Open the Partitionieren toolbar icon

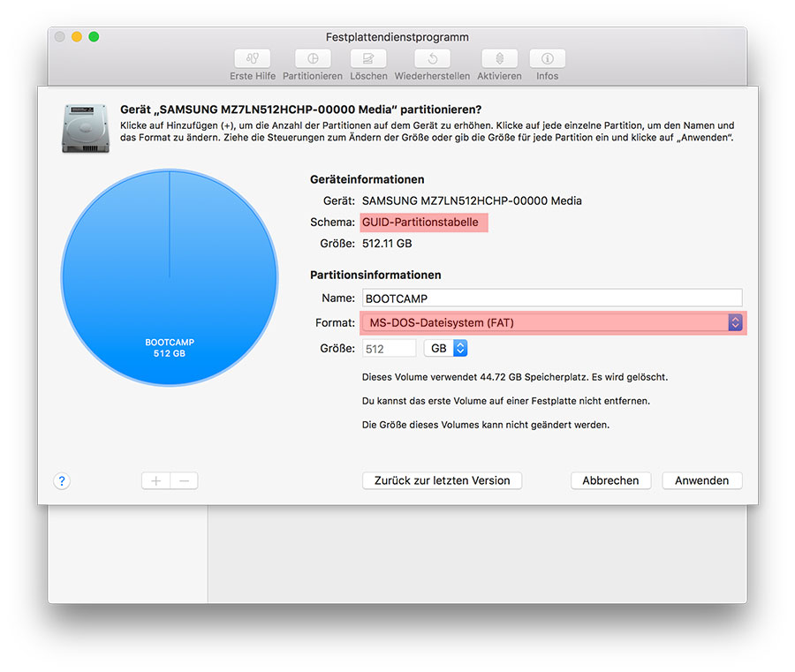click(x=313, y=58)
